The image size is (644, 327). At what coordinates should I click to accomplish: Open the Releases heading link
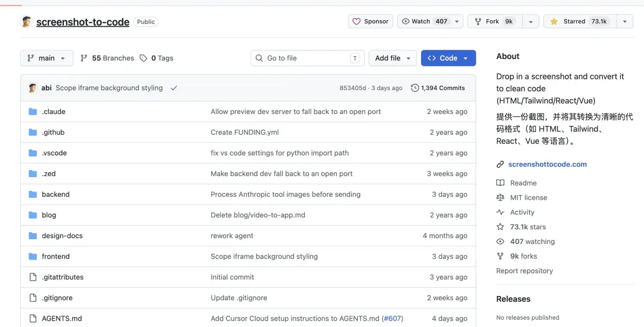pyautogui.click(x=513, y=299)
